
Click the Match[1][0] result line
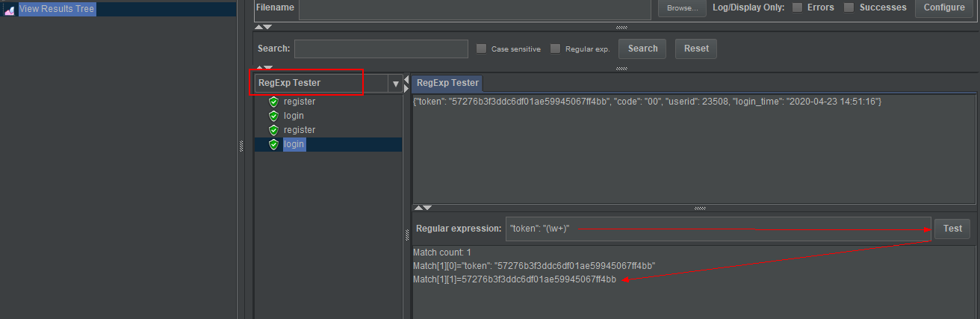point(534,266)
